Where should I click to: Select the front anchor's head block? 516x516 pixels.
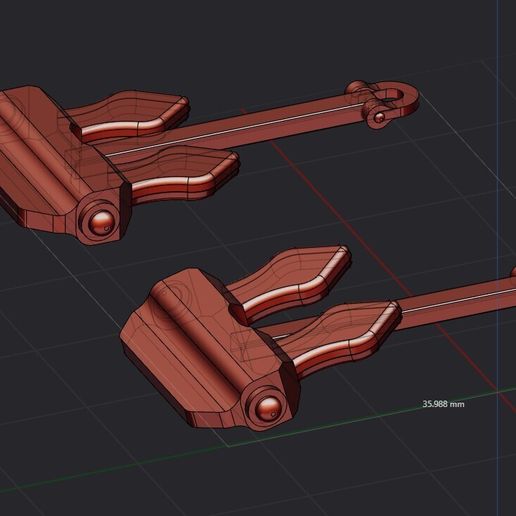(x=210, y=349)
